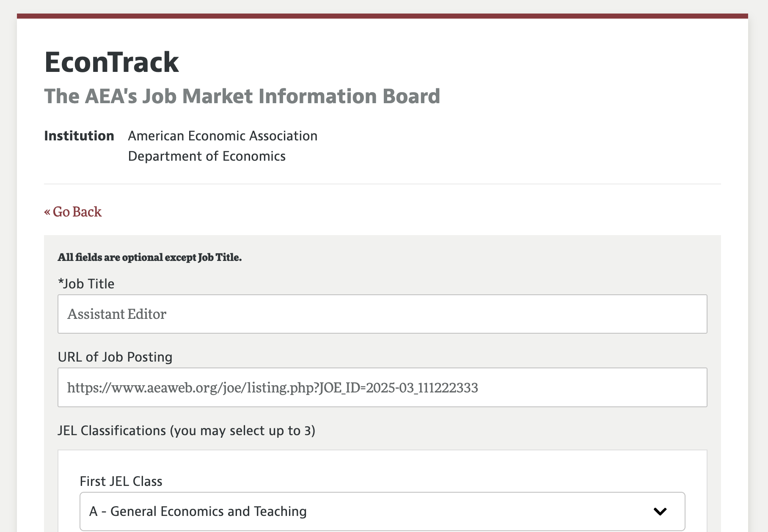The height and width of the screenshot is (532, 768).
Task: Click the dark red bar atop the page
Action: tap(382, 16)
